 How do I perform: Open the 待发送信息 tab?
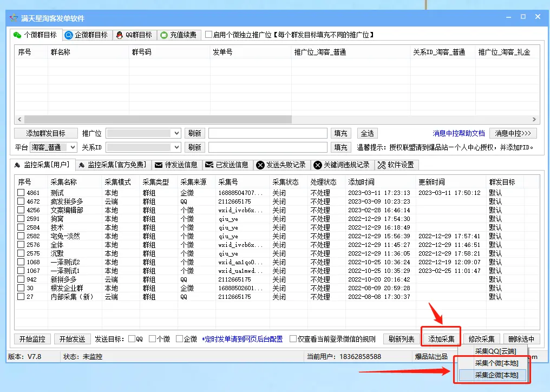177,165
